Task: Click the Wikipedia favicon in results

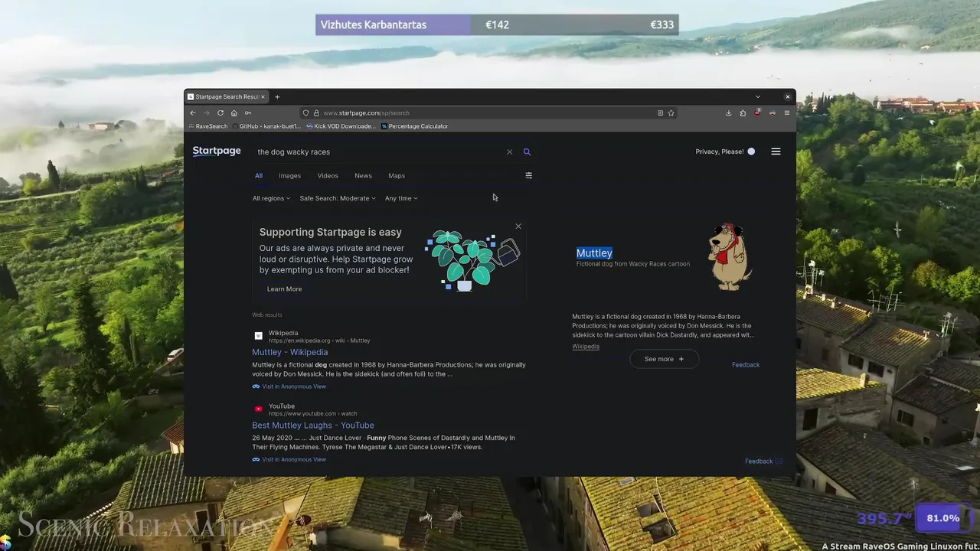Action: coord(259,336)
